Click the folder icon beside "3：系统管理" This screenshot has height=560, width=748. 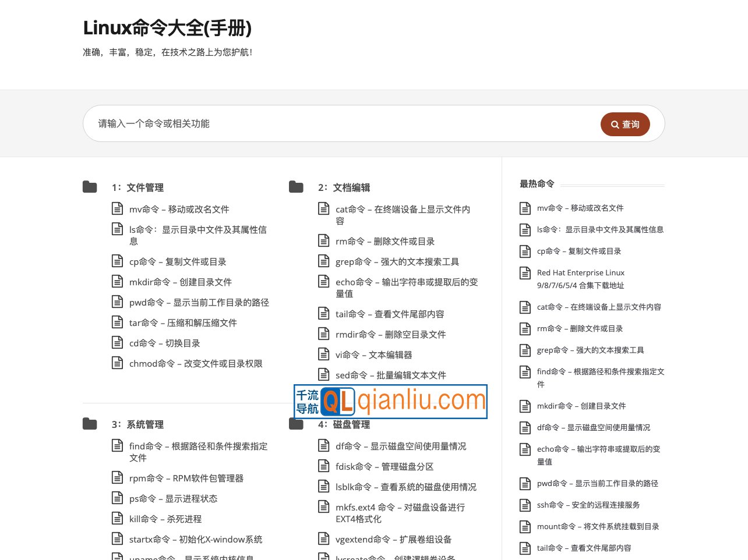point(90,424)
